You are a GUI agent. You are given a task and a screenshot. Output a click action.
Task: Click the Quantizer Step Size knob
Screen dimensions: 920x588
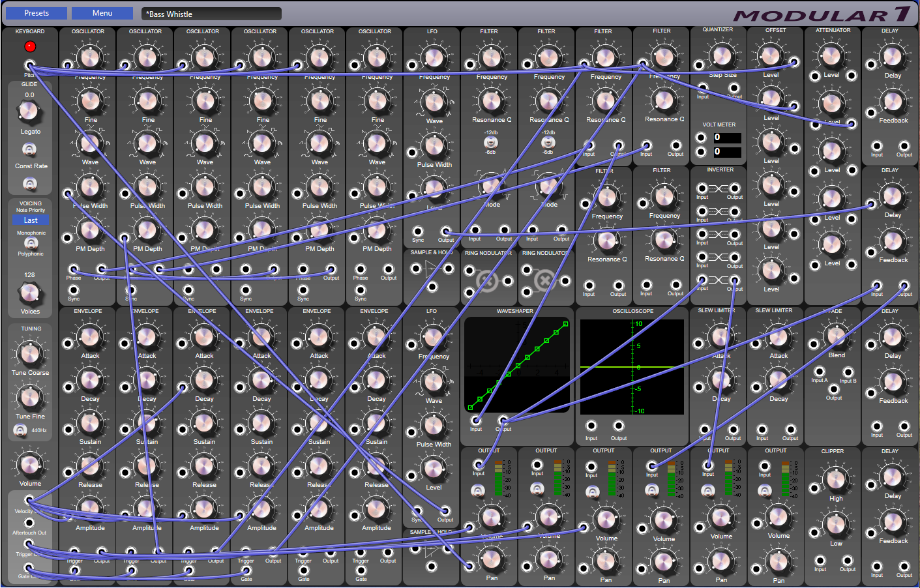click(721, 56)
